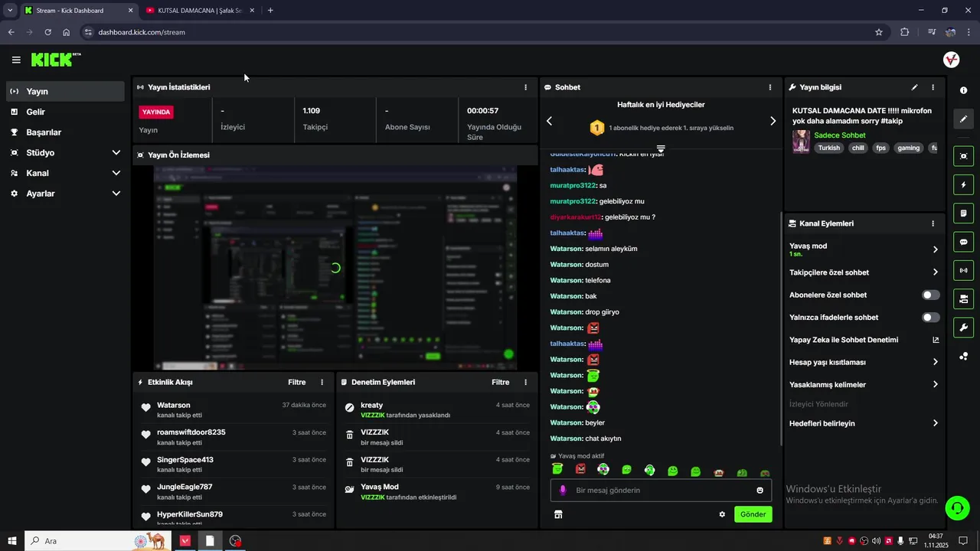This screenshot has height=551, width=980.
Task: Click the Gönder send button
Action: 753,514
